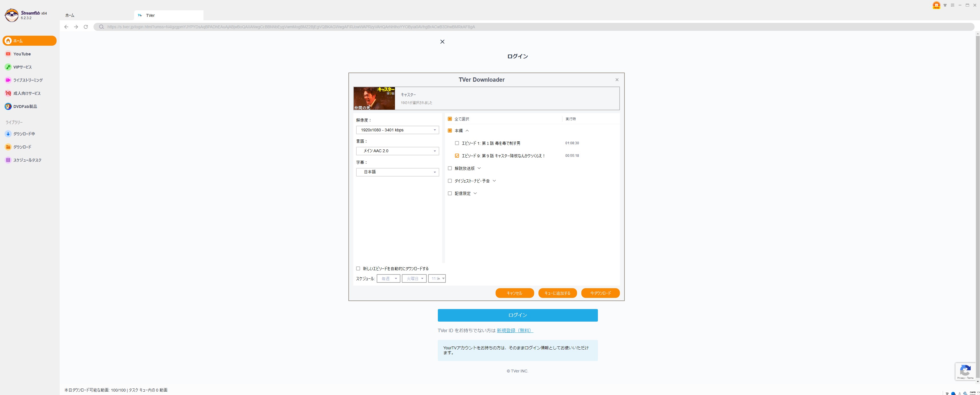Click the blue ログイン button
The width and height of the screenshot is (980, 395).
517,315
